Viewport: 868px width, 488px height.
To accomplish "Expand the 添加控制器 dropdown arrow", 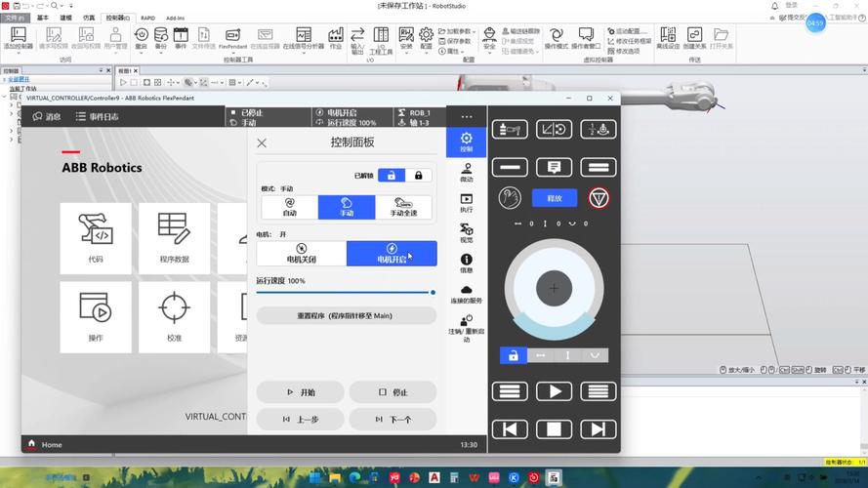I will coord(19,53).
